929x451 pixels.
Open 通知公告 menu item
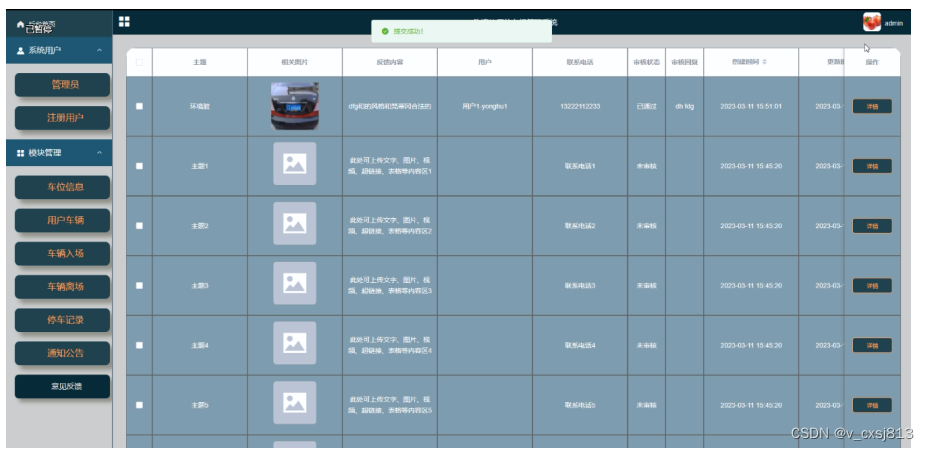[62, 353]
